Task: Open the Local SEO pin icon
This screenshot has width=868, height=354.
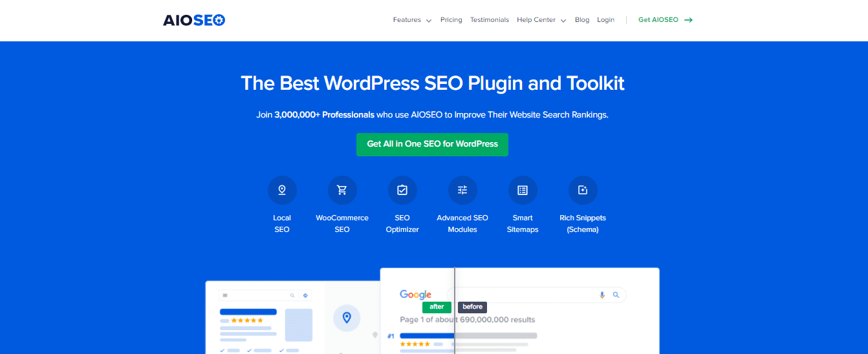Action: click(x=282, y=190)
